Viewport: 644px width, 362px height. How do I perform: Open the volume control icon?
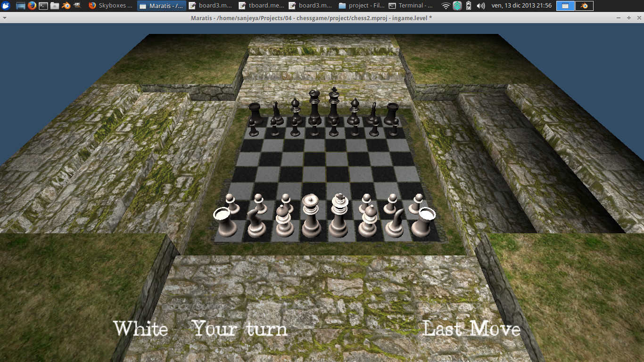pyautogui.click(x=480, y=6)
